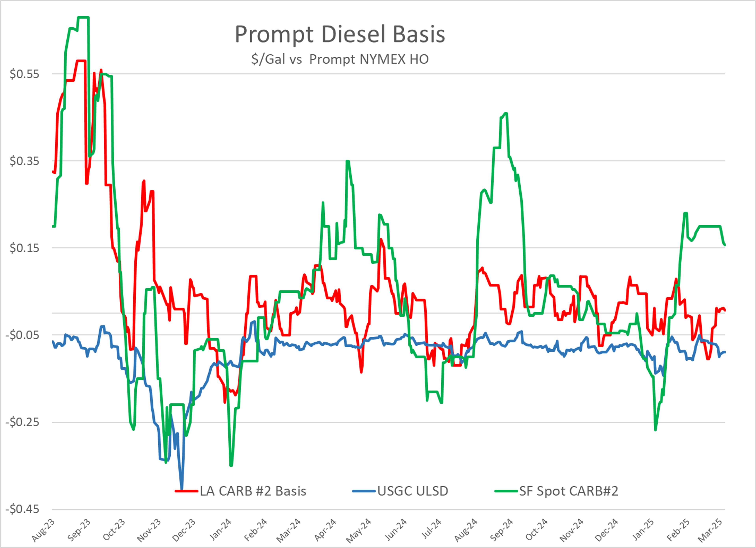Click the -$0.05 y-axis label
This screenshot has height=548, width=756.
click(22, 335)
